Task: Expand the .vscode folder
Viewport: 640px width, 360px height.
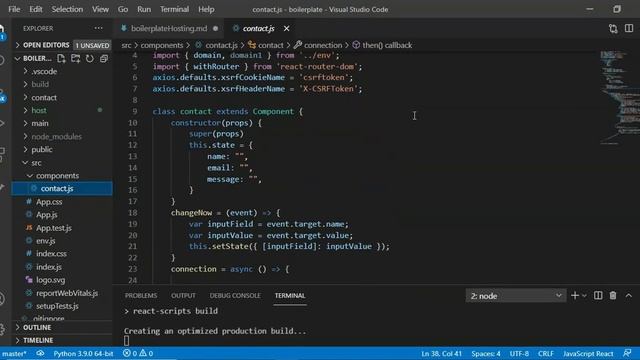Action: pos(44,71)
